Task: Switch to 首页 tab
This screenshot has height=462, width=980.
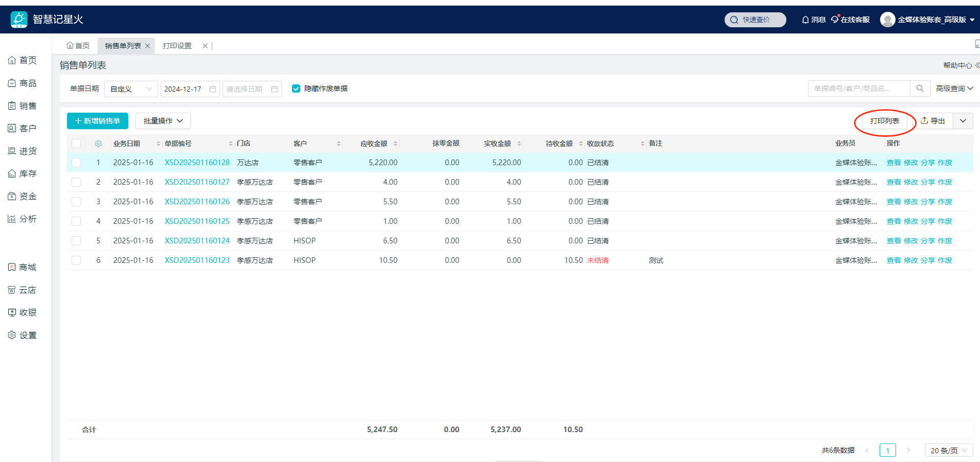Action: pos(78,46)
